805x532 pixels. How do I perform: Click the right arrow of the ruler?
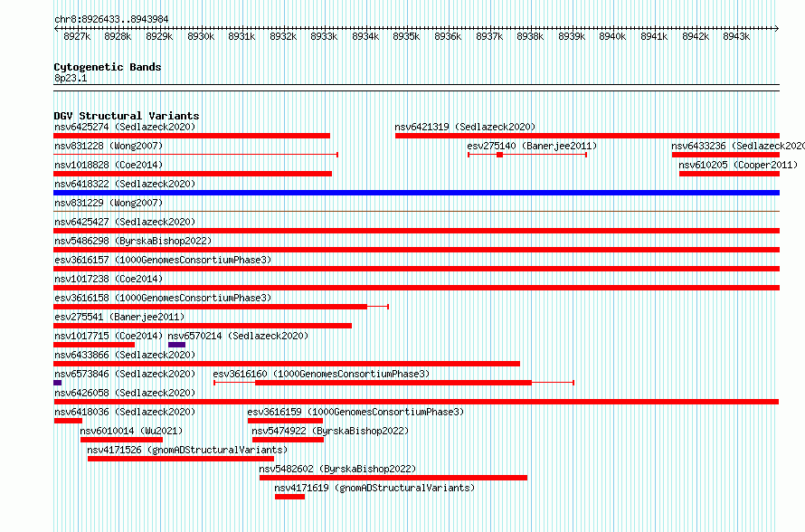[x=777, y=29]
